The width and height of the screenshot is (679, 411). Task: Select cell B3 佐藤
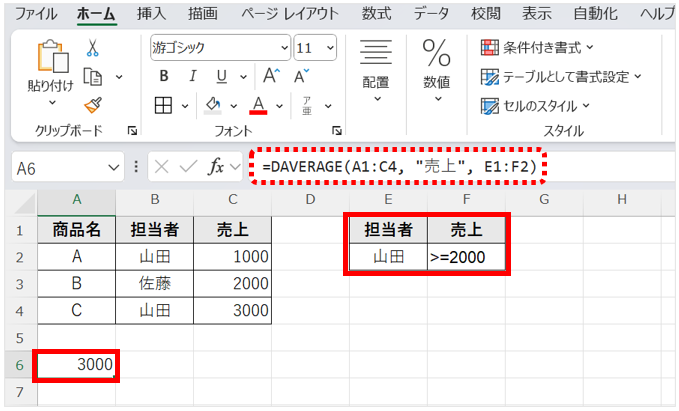coord(155,284)
